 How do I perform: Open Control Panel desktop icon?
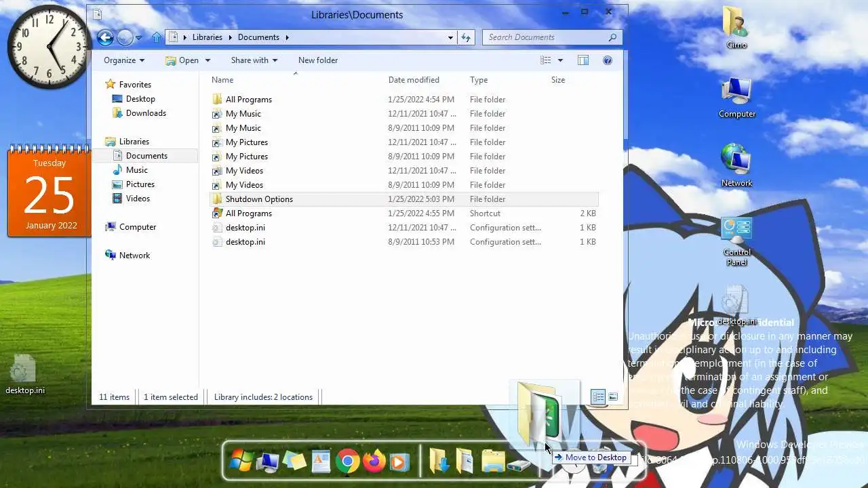point(736,242)
